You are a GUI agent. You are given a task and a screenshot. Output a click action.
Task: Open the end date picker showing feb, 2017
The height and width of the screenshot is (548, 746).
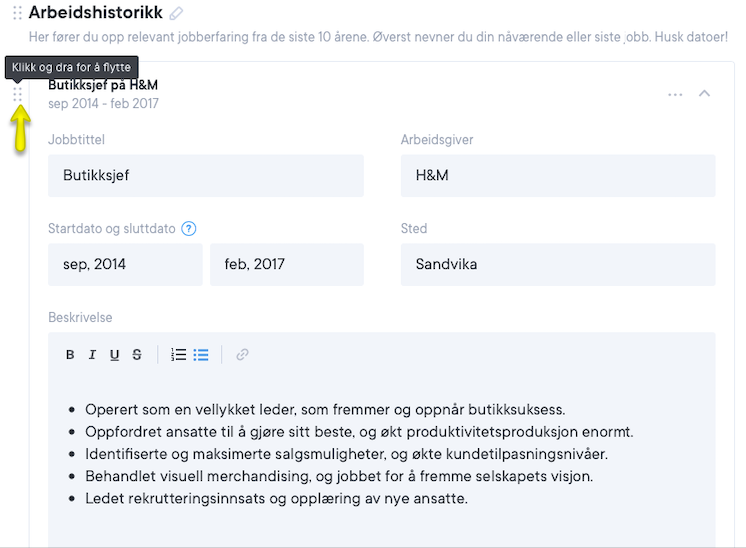(x=286, y=265)
